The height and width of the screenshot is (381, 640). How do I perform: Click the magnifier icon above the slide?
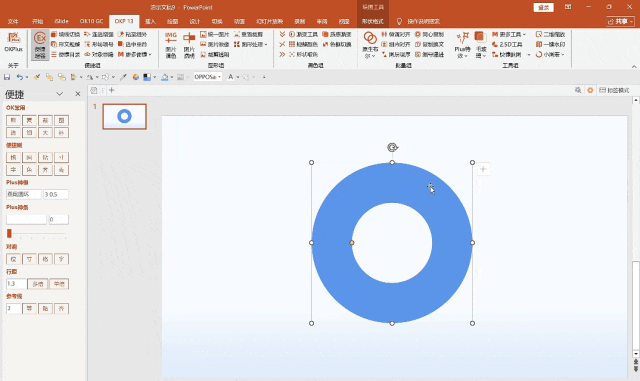(578, 90)
